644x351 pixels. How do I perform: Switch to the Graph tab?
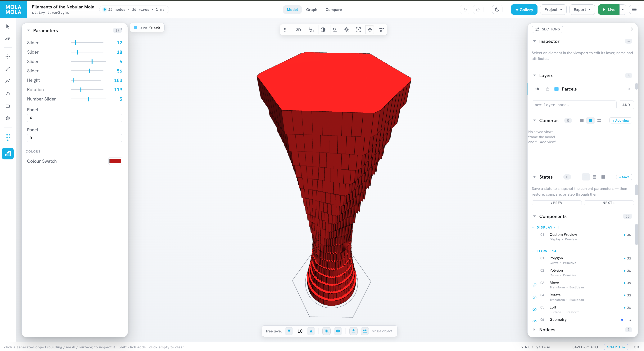coord(311,10)
